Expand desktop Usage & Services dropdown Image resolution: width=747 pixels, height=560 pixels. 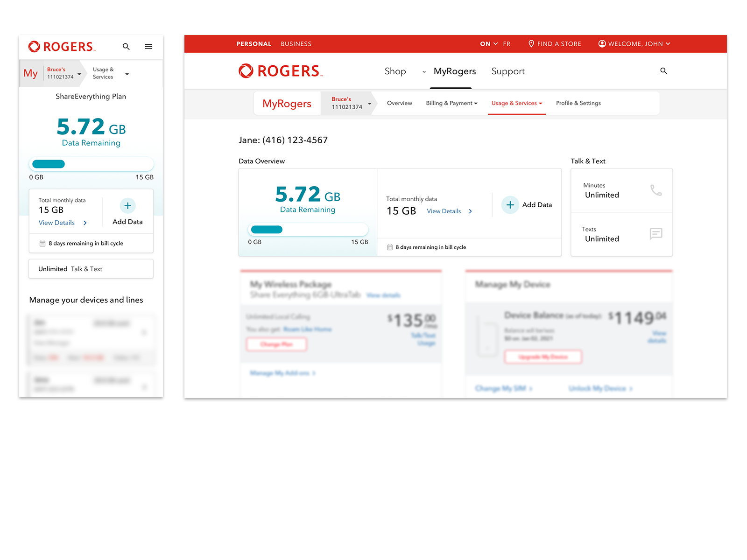(x=541, y=104)
